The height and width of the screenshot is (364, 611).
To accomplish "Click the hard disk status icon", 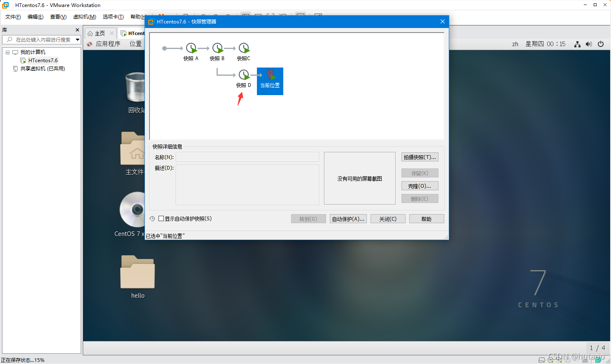I will click(x=541, y=361).
